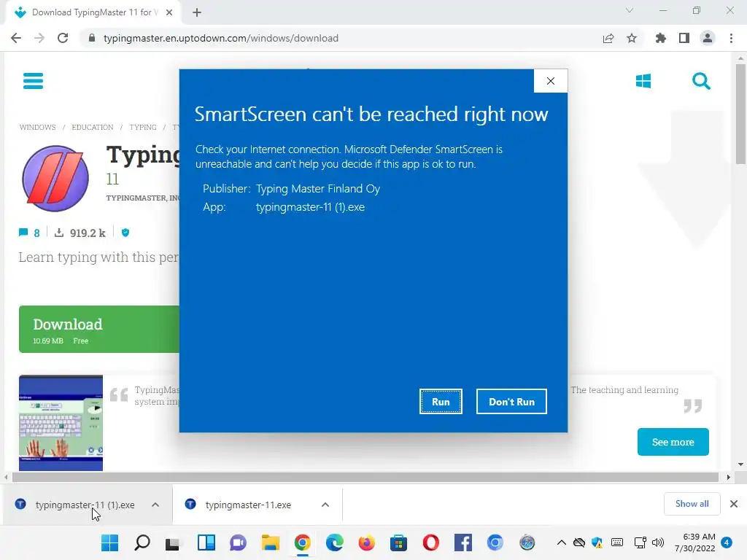Open Chrome tab search chevron
Screen dimensions: 747x560
630,10
